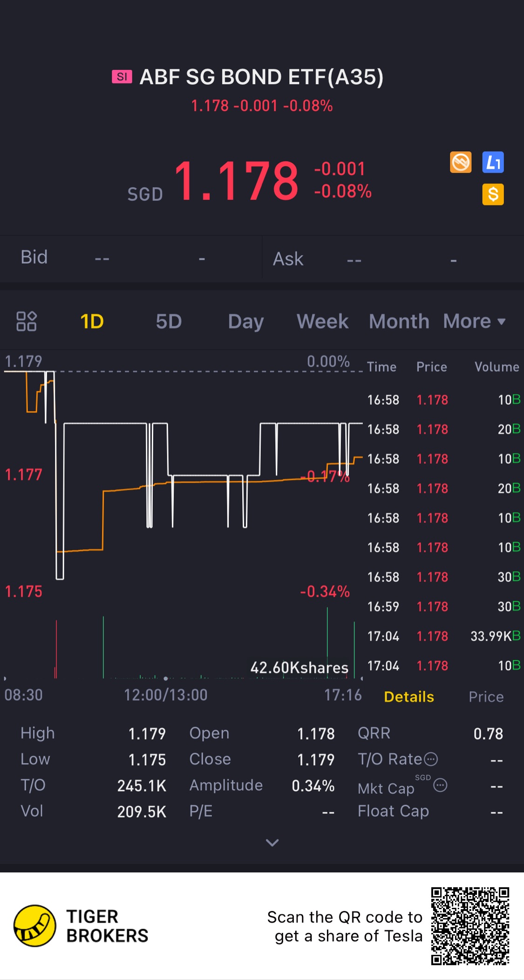The width and height of the screenshot is (524, 980).
Task: Select the 1D chart tab
Action: [x=92, y=321]
